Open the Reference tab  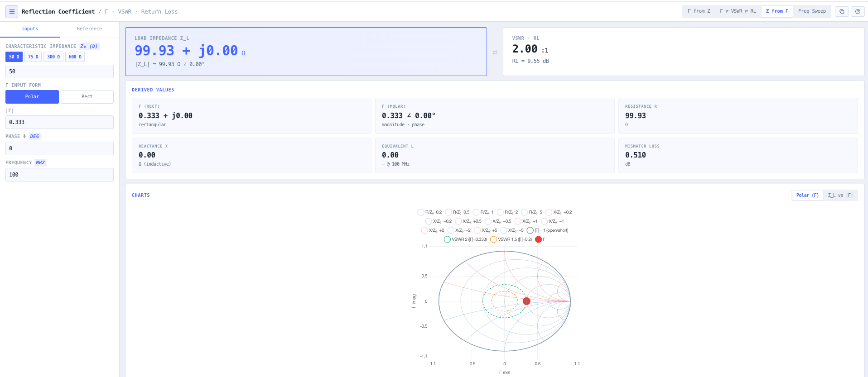(89, 29)
